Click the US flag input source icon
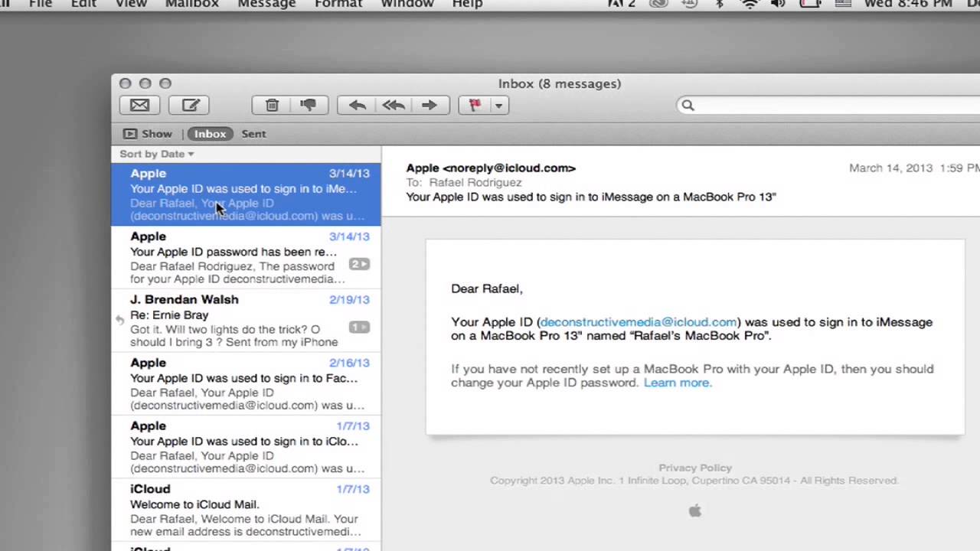The width and height of the screenshot is (980, 551). [x=842, y=4]
